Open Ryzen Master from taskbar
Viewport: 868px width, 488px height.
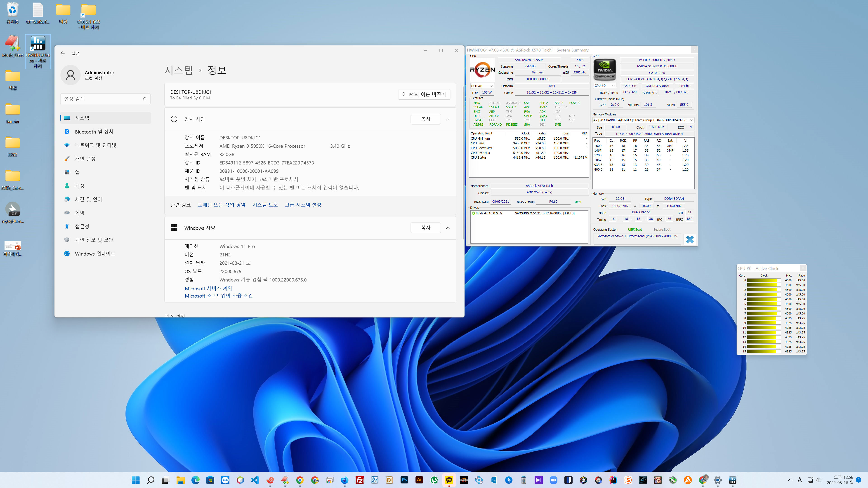464,480
